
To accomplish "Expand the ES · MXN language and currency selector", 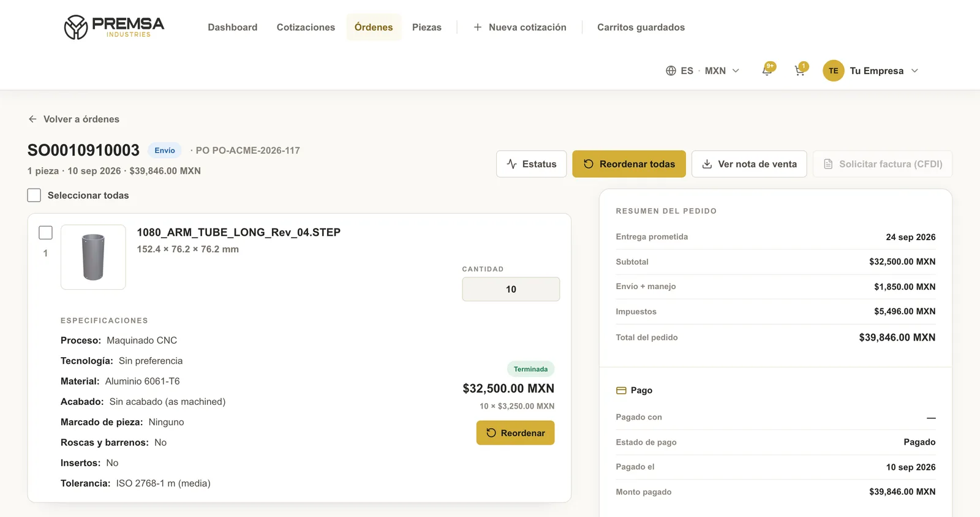I will (x=703, y=70).
